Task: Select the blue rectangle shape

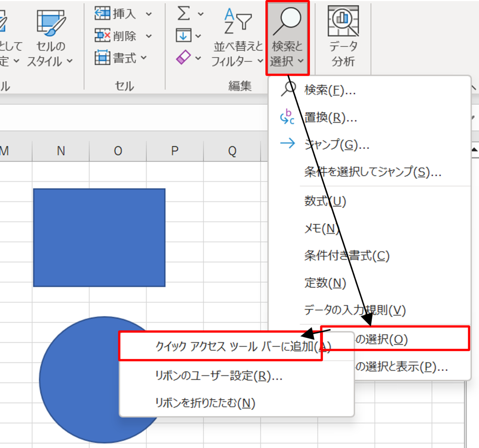Action: [99, 238]
